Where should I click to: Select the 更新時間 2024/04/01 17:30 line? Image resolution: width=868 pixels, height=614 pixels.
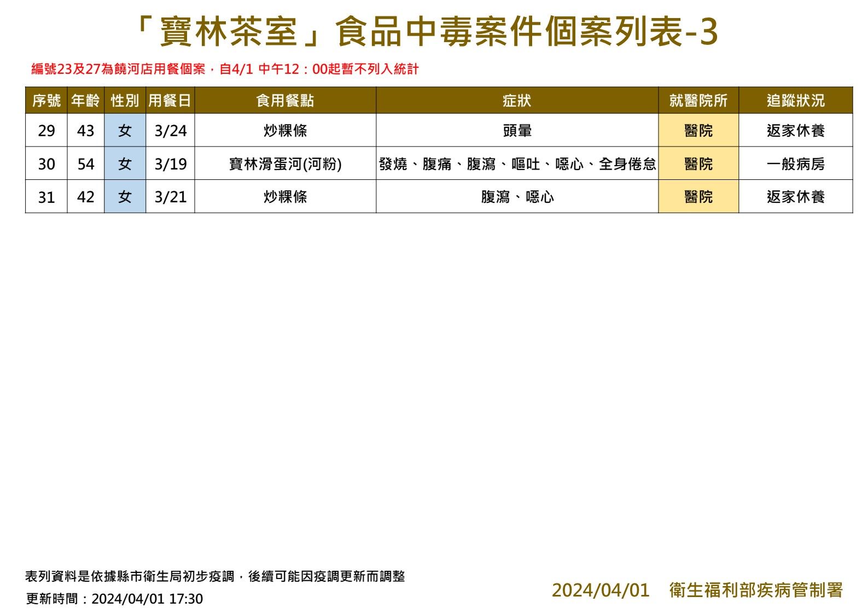(x=114, y=599)
